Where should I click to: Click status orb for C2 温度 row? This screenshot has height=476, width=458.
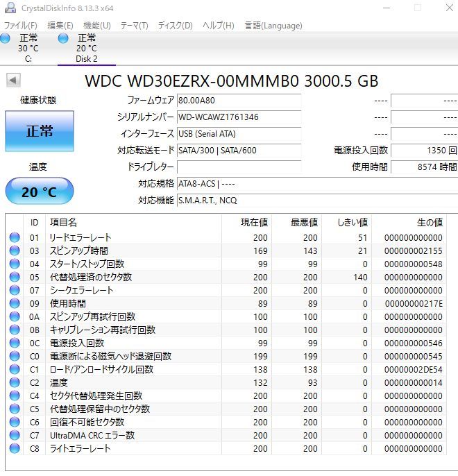pos(15,382)
